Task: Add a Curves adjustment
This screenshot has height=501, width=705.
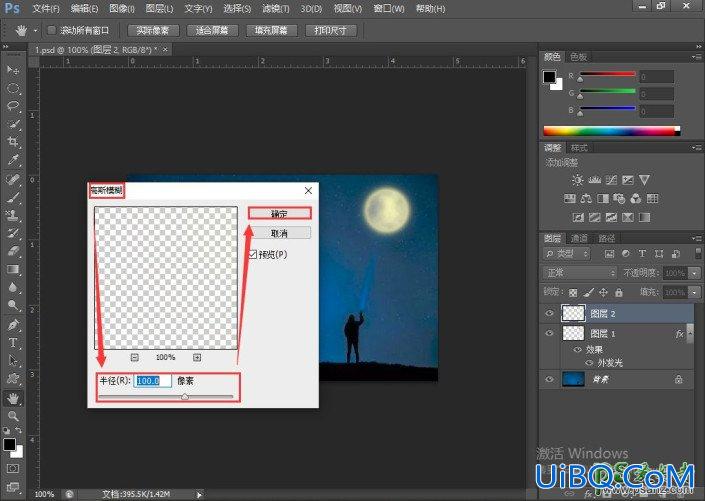Action: tap(611, 180)
